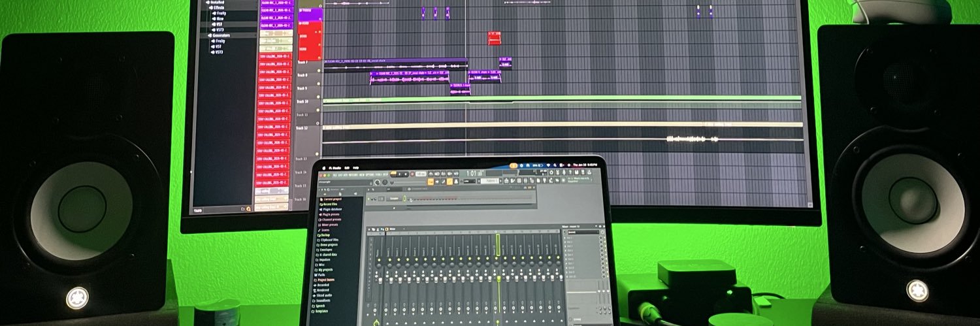Click the hint bar input field
The width and height of the screenshot is (980, 326).
(346, 182)
